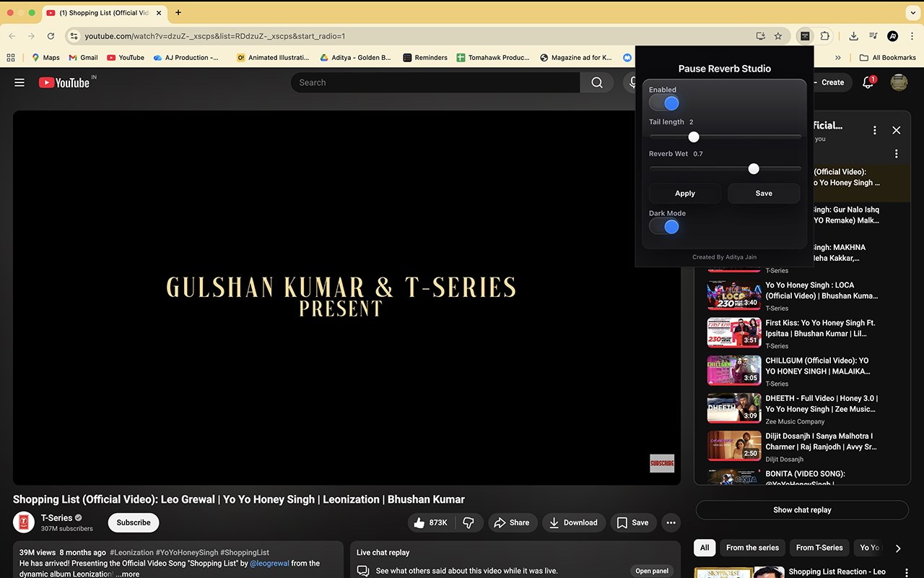Viewport: 924px width, 578px height.
Task: Open Chrome downloads
Action: pos(853,36)
